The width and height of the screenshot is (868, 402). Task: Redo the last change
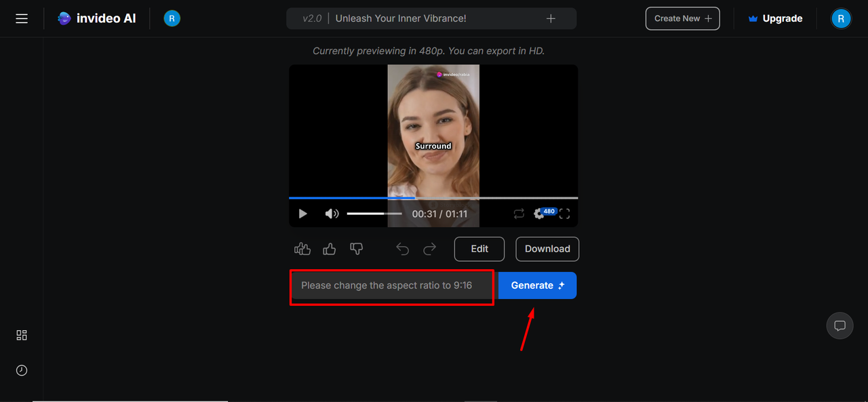pyautogui.click(x=429, y=249)
